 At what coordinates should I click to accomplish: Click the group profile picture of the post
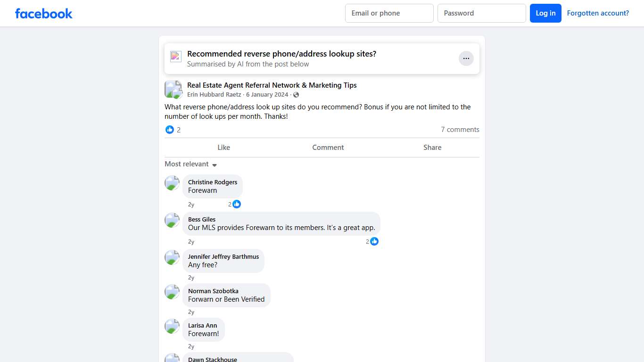click(173, 89)
